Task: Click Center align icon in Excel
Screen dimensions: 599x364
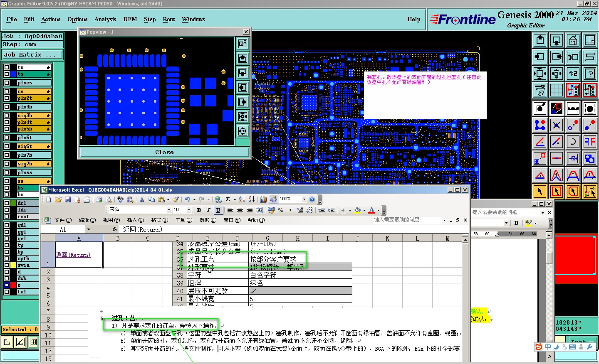Action: click(240, 210)
